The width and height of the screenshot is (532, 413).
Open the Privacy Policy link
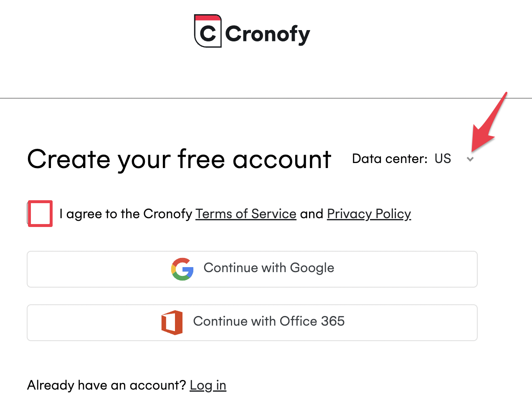point(369,214)
